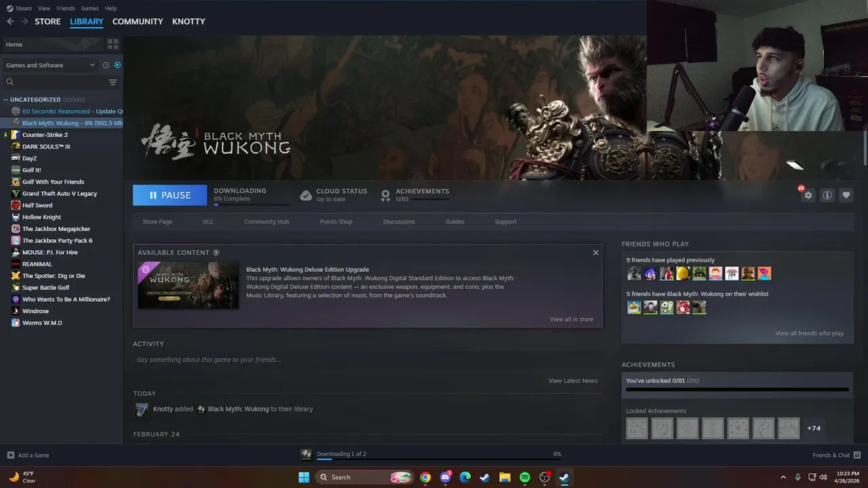868x488 pixels.
Task: Click View all friends who play
Action: 809,333
